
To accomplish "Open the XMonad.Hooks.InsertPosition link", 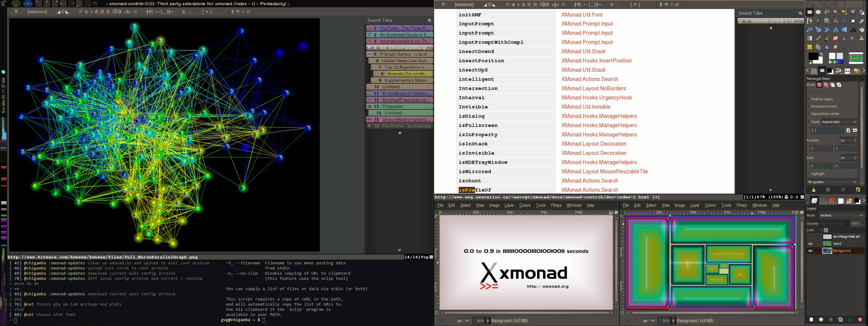I will tap(596, 61).
